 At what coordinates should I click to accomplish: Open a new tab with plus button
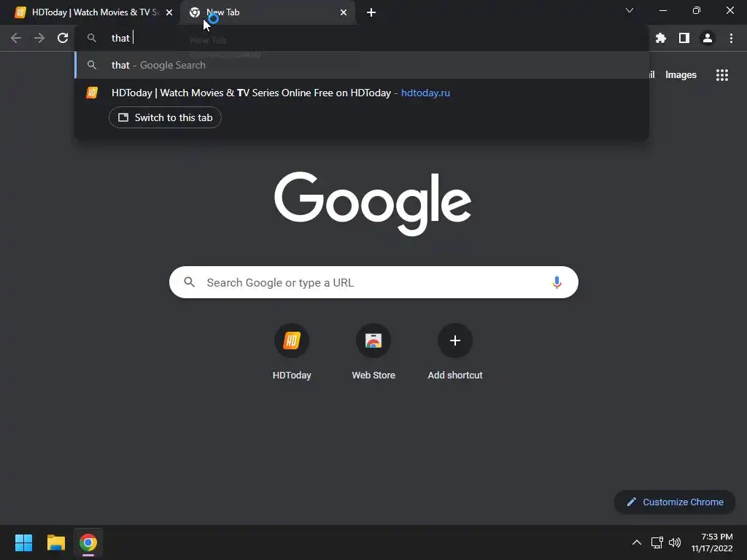371,12
